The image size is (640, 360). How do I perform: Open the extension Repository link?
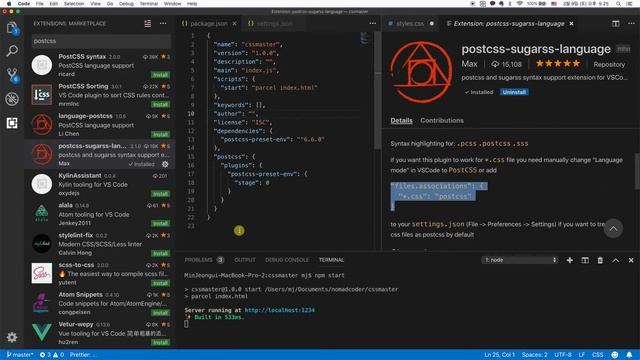tap(609, 64)
